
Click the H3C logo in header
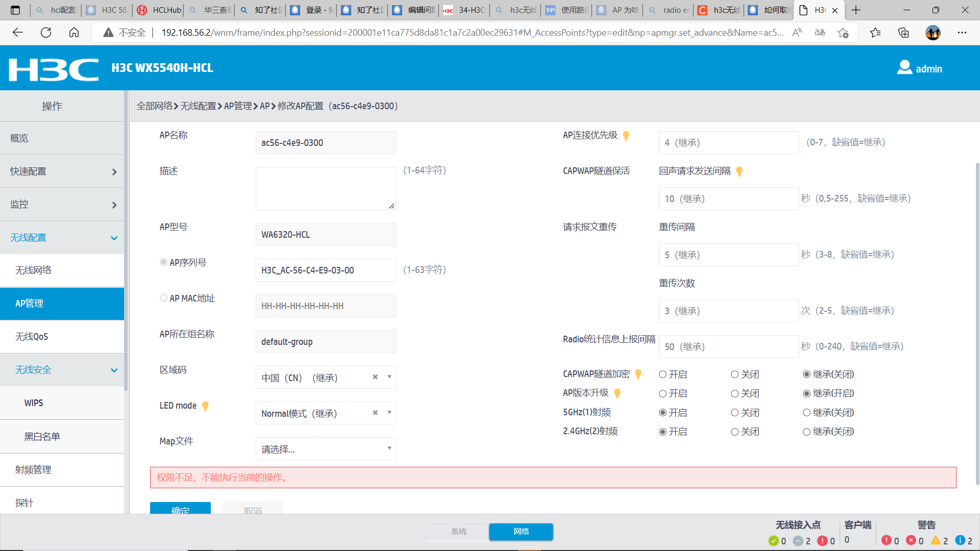(x=54, y=69)
